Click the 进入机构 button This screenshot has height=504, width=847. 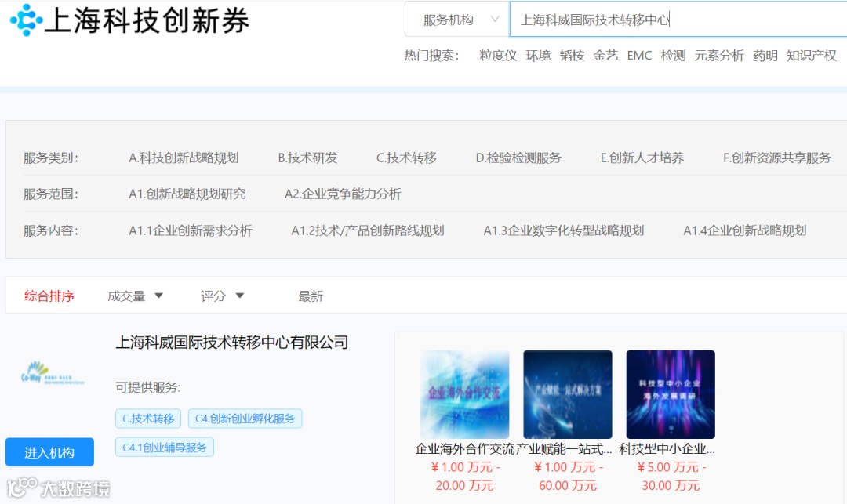tap(49, 452)
